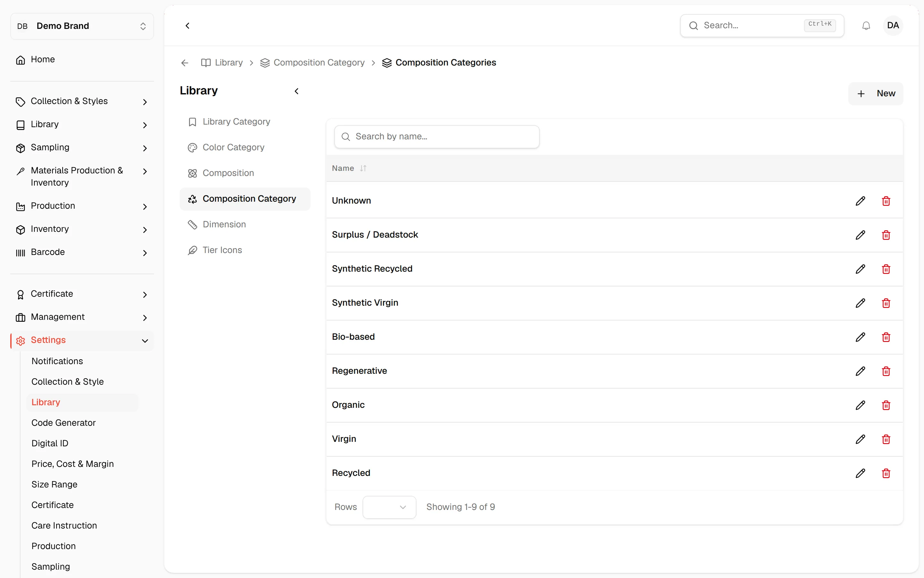Delete the Unknown category row
924x578 pixels.
point(886,201)
